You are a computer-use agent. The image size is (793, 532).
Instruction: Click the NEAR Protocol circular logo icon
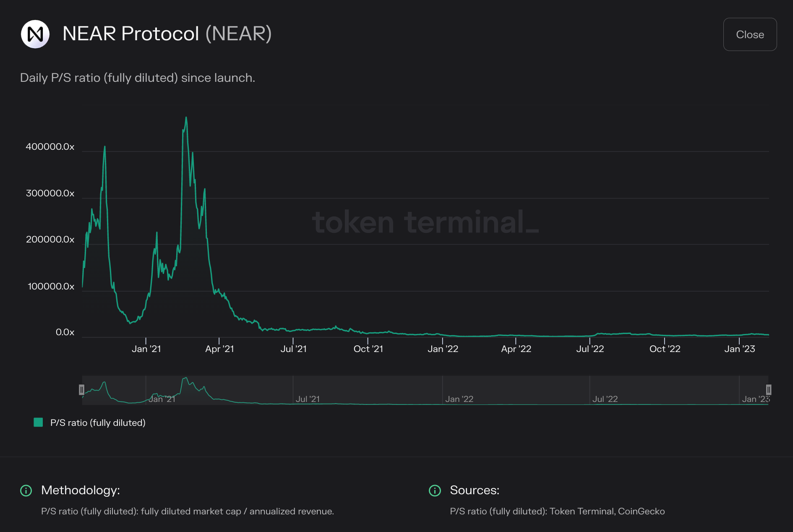point(36,34)
